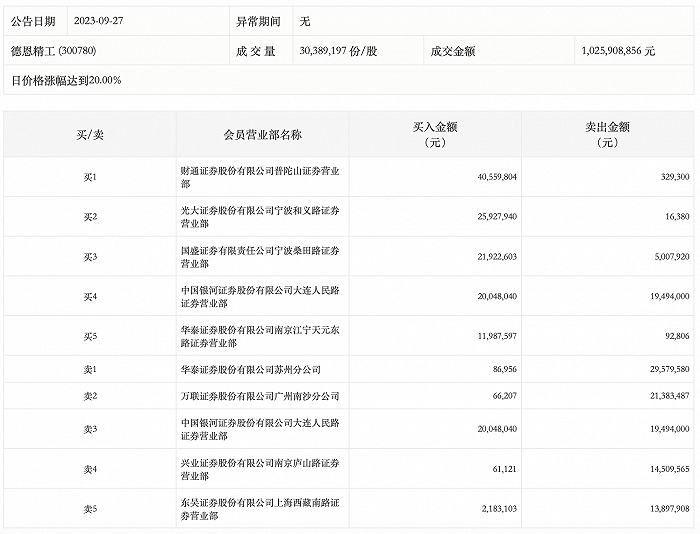Click the 会员营业部名称 column header
700x534 pixels.
[x=262, y=134]
